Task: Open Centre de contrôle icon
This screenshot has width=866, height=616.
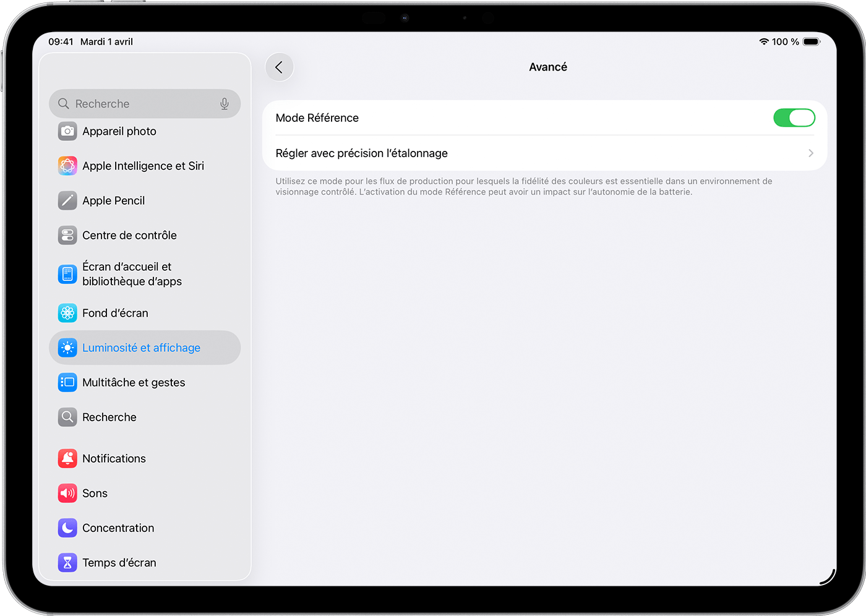Action: tap(67, 235)
